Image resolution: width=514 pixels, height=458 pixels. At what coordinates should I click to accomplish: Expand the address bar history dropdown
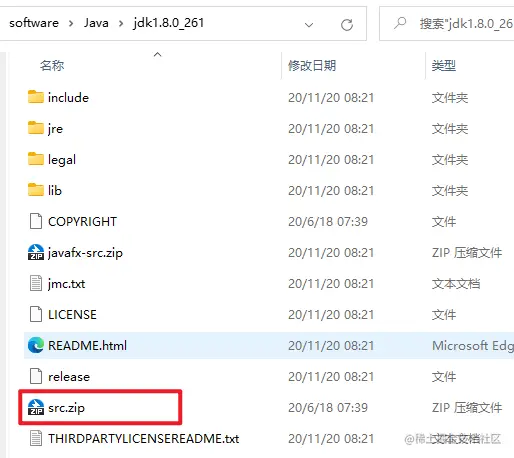[309, 25]
